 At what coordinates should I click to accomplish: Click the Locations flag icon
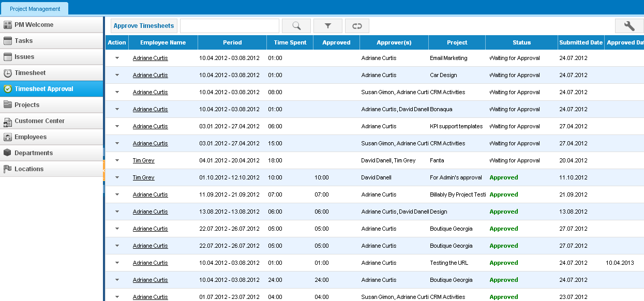pos(8,169)
